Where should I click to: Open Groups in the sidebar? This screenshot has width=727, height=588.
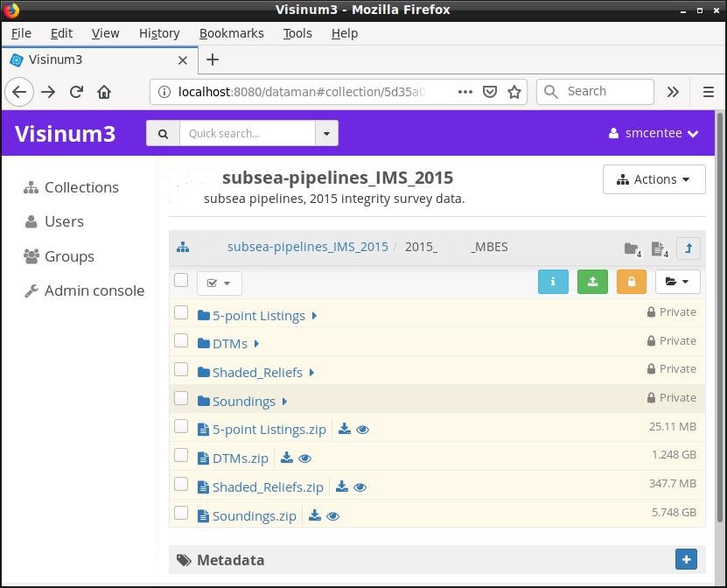tap(59, 256)
